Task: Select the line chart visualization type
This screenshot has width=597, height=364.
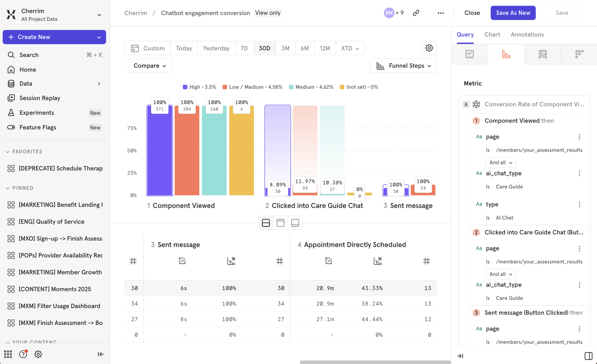Action: (x=470, y=54)
